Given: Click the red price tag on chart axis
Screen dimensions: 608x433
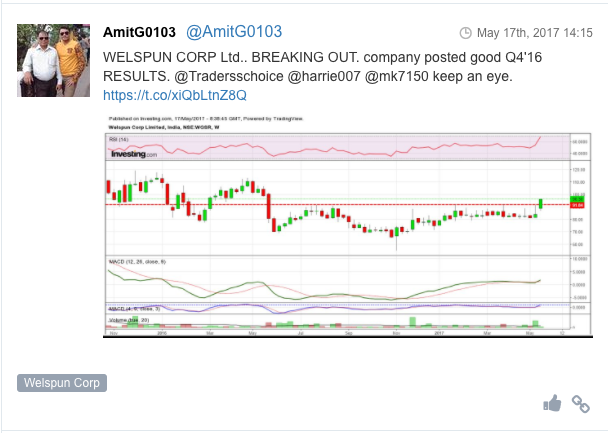Looking at the screenshot, I should click(577, 205).
